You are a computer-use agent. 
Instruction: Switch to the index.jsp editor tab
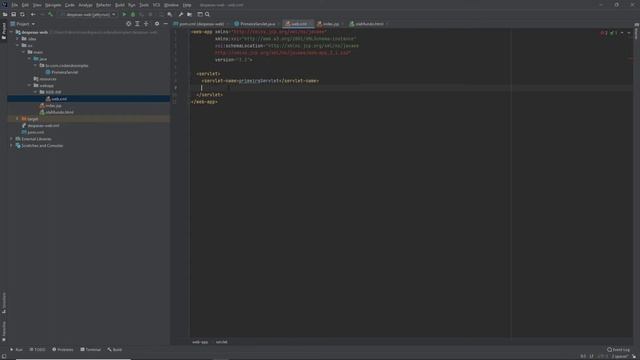330,24
